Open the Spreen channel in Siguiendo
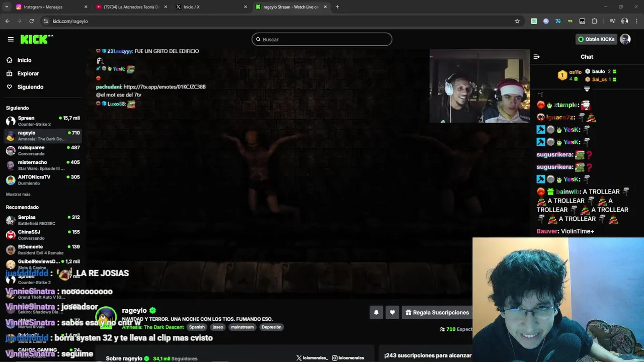This screenshot has width=644, height=362. (x=43, y=121)
